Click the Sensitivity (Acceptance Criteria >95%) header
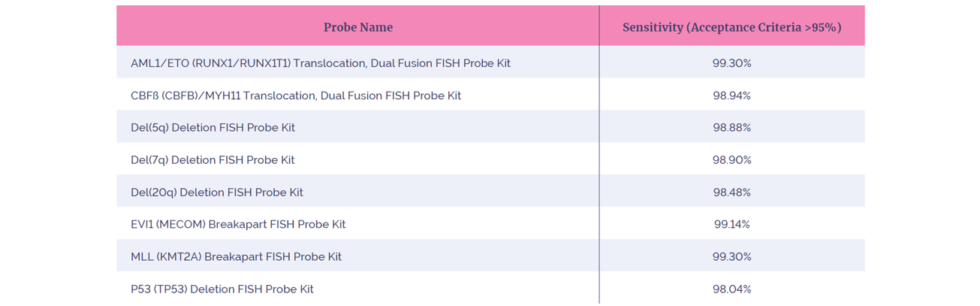Screen dimensions: 980x306 731,27
